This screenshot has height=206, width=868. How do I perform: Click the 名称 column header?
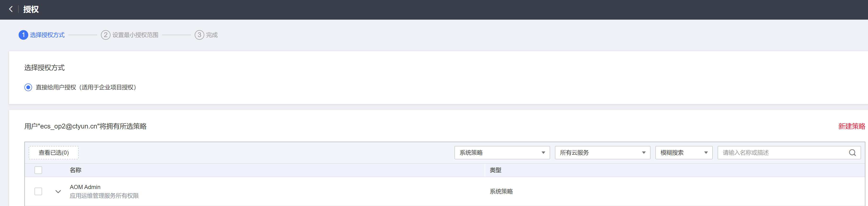click(x=76, y=170)
